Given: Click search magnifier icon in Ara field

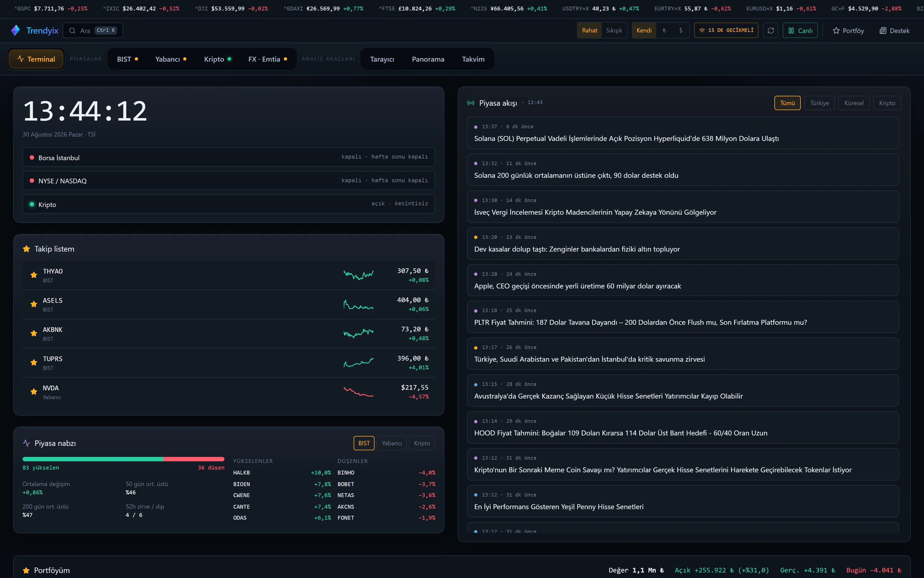Looking at the screenshot, I should (72, 31).
